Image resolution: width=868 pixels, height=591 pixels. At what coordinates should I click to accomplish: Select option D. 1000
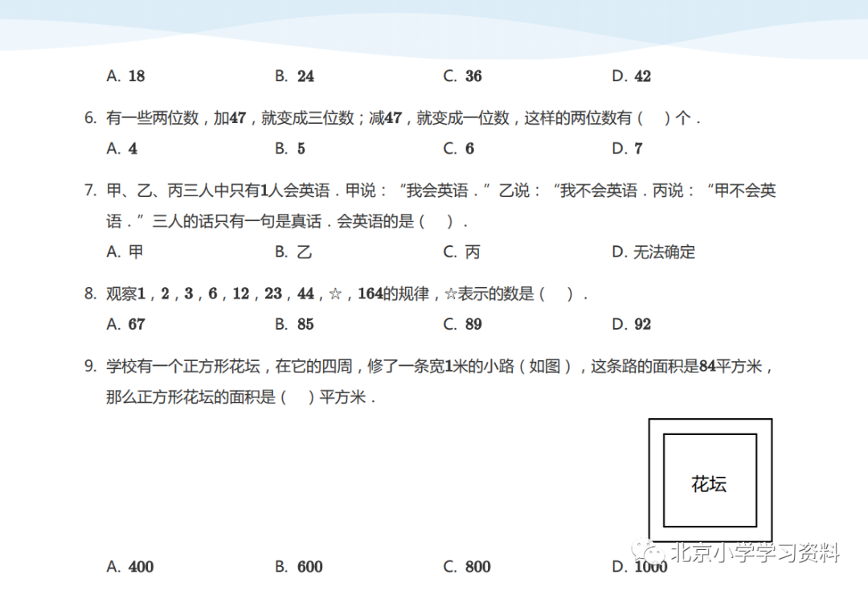tap(640, 567)
